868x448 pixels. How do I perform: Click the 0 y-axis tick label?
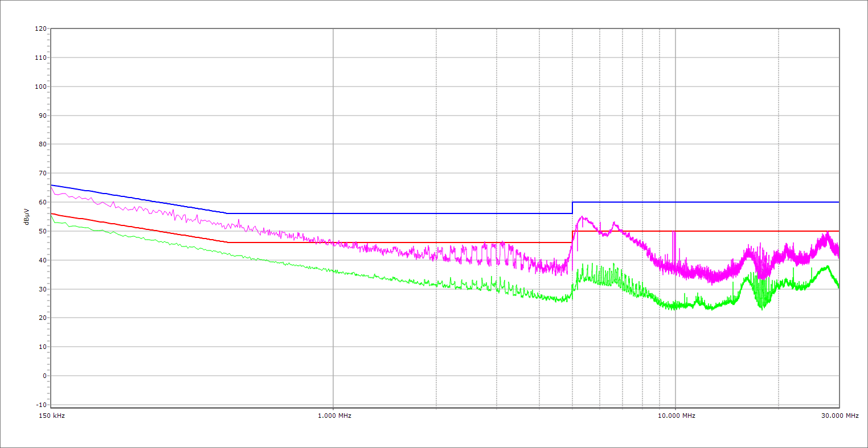[x=44, y=376]
